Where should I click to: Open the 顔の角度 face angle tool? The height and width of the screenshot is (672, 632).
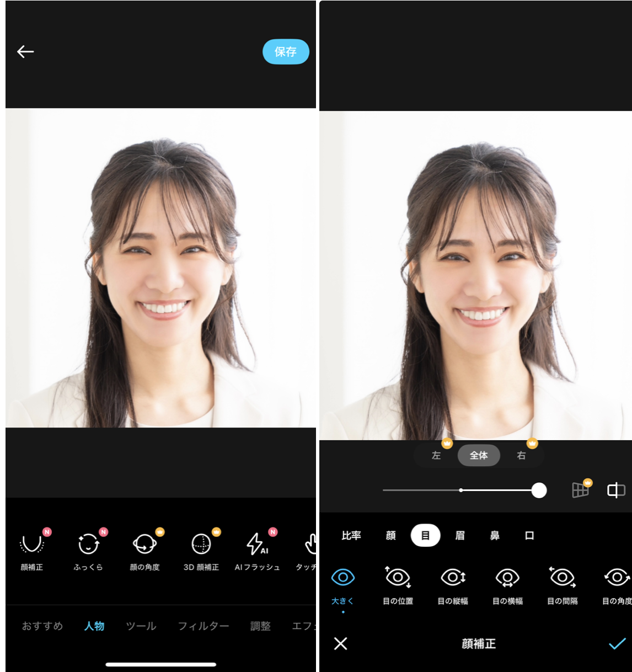(x=144, y=550)
